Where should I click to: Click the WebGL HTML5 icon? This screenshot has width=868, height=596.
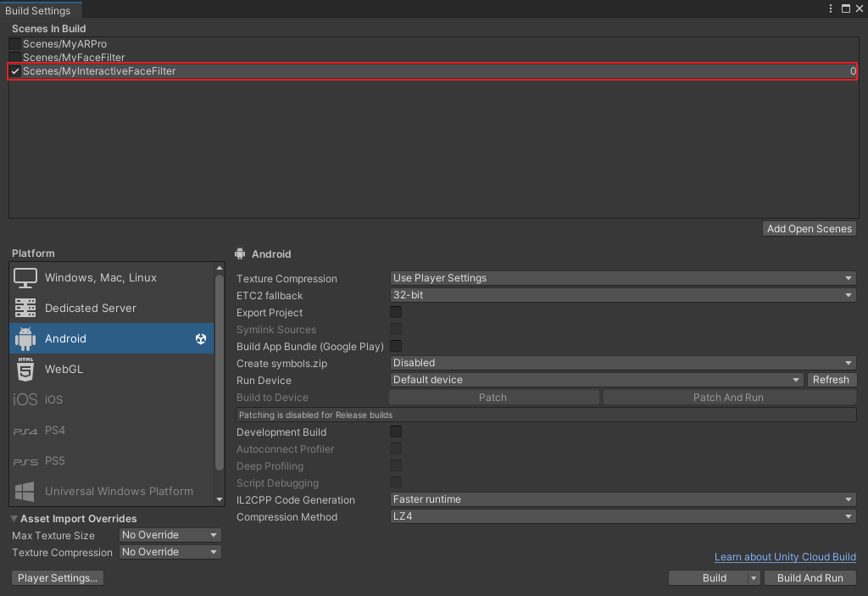tap(25, 369)
